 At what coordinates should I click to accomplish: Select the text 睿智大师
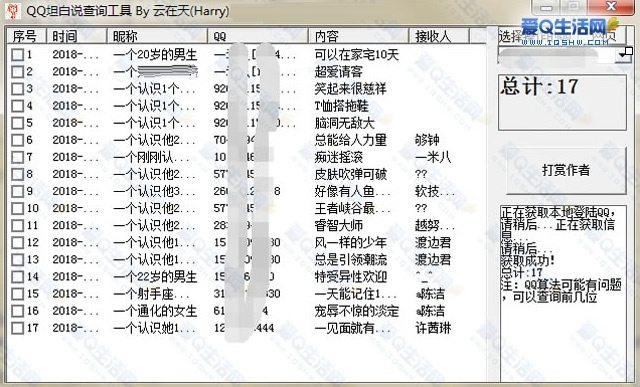click(338, 226)
